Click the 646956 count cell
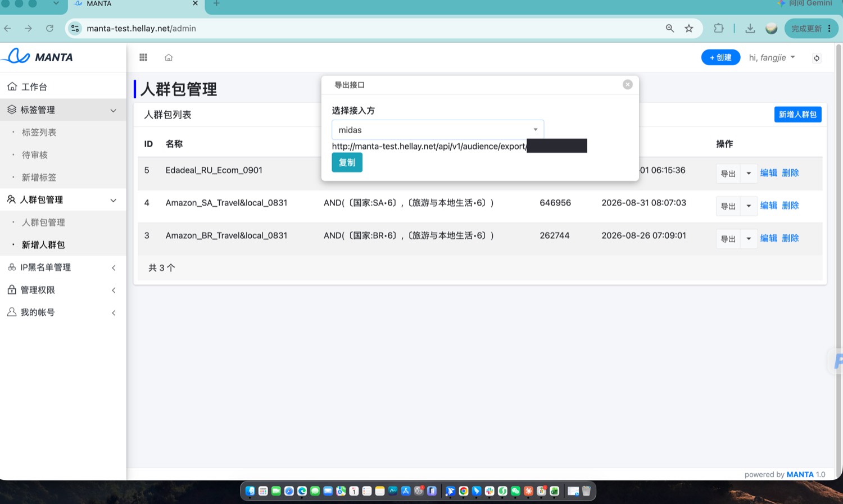 click(555, 202)
